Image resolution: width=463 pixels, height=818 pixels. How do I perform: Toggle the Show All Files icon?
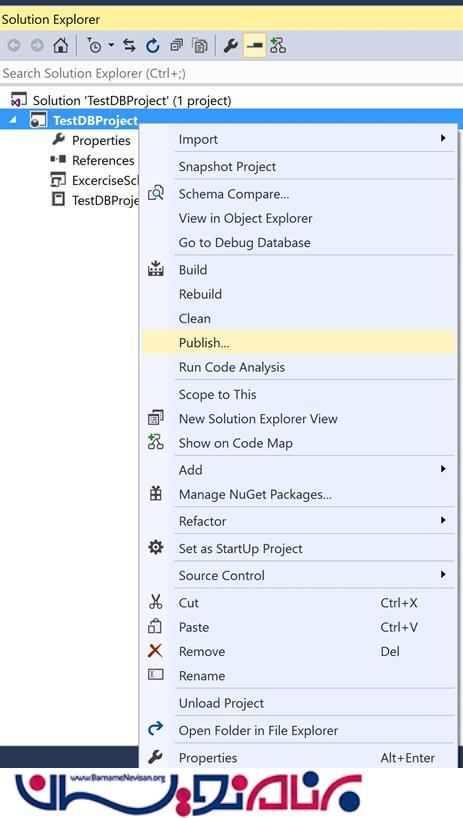[x=200, y=46]
